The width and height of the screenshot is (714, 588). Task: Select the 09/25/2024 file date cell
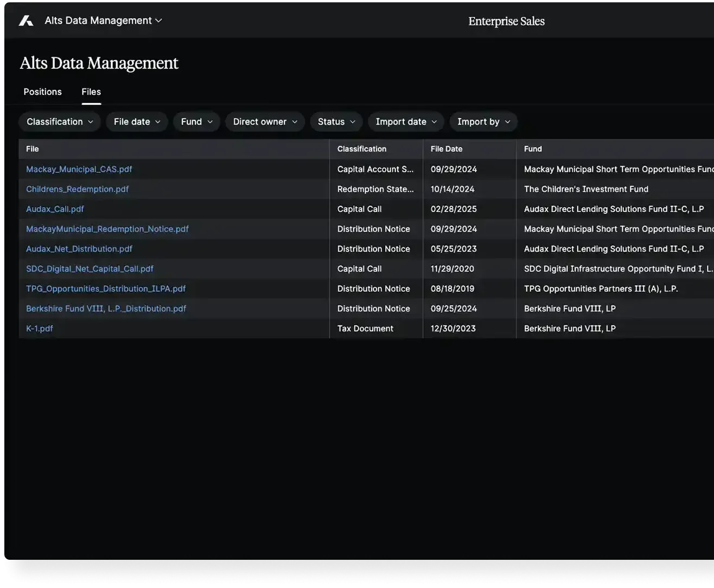[x=469, y=309]
